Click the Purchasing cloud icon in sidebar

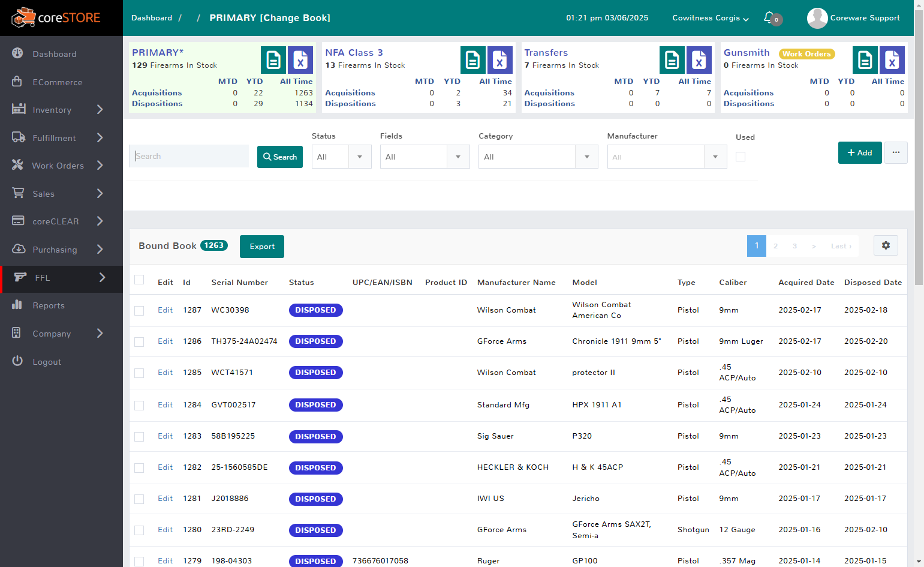[x=19, y=249]
